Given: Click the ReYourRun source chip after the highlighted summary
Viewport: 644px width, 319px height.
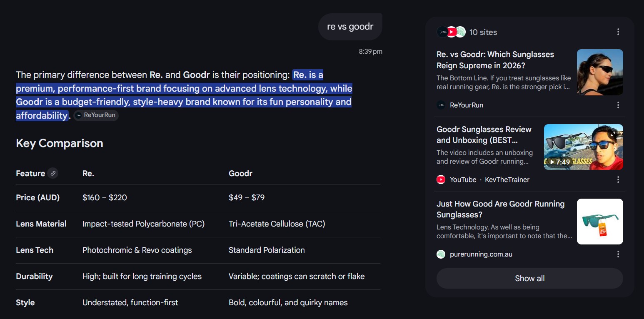Looking at the screenshot, I should point(95,115).
